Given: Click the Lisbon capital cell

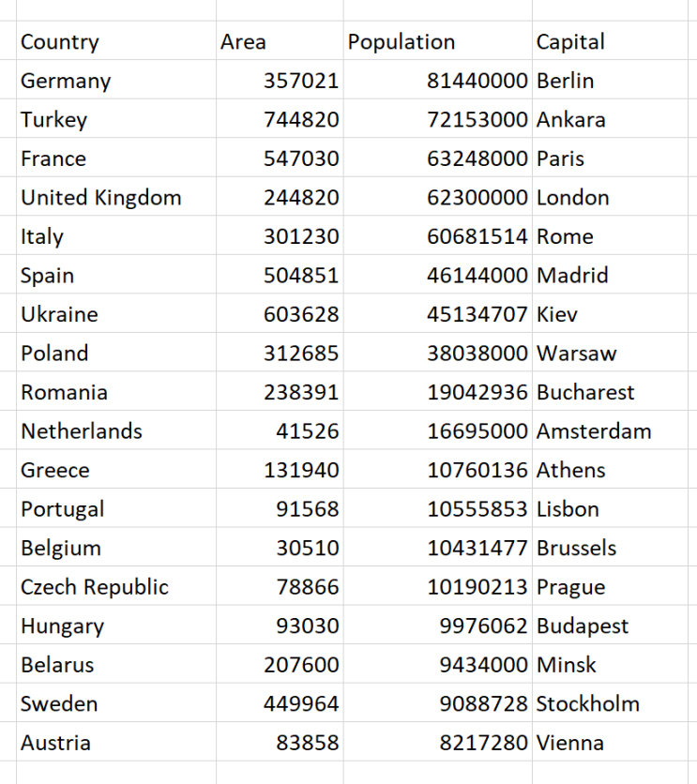Looking at the screenshot, I should pyautogui.click(x=568, y=509).
